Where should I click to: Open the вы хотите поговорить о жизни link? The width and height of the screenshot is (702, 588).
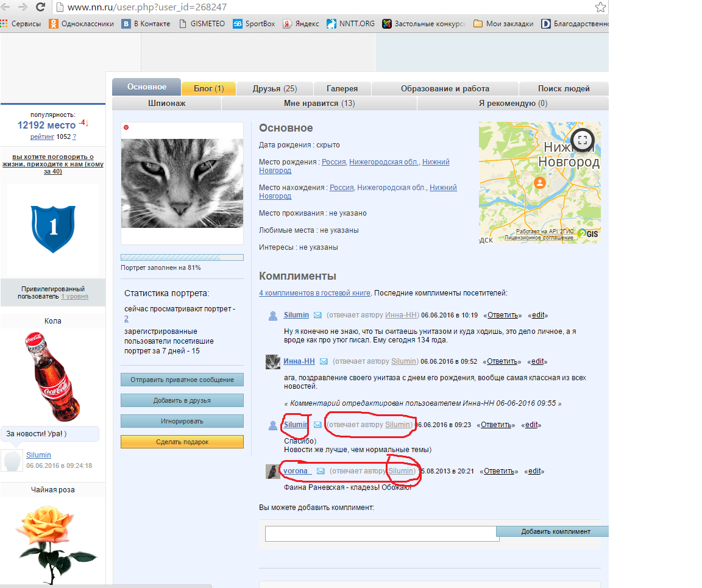(x=53, y=164)
